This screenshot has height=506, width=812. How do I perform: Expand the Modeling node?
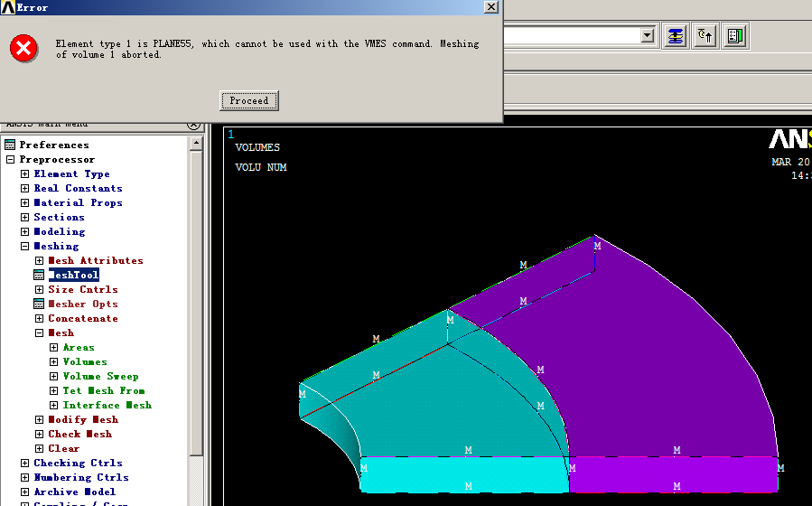tap(24, 231)
